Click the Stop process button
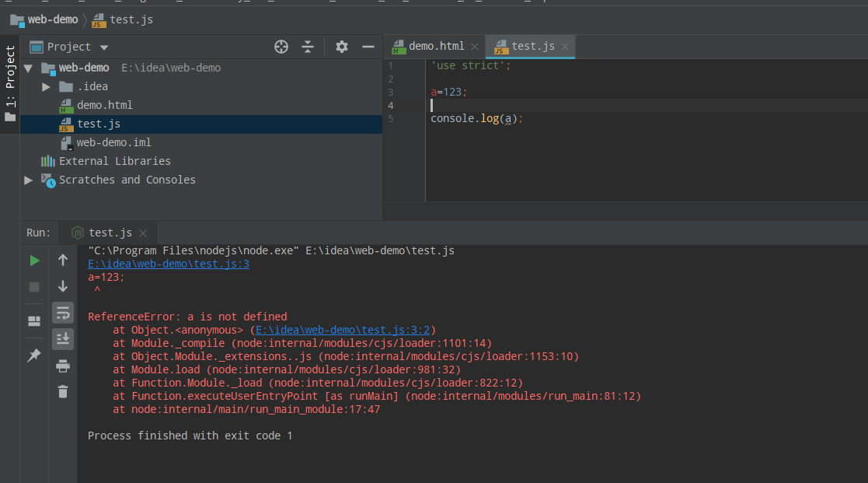The image size is (868, 483). coord(34,287)
